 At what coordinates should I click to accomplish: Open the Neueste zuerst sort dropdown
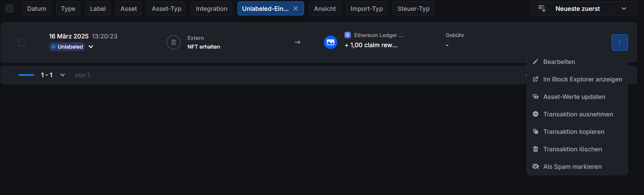pos(584,8)
